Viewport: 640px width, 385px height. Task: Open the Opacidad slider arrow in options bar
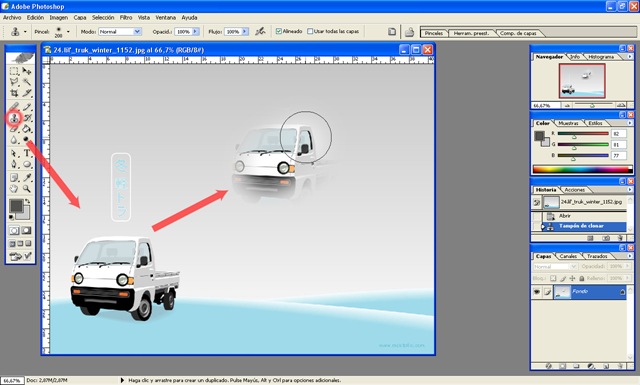click(195, 31)
